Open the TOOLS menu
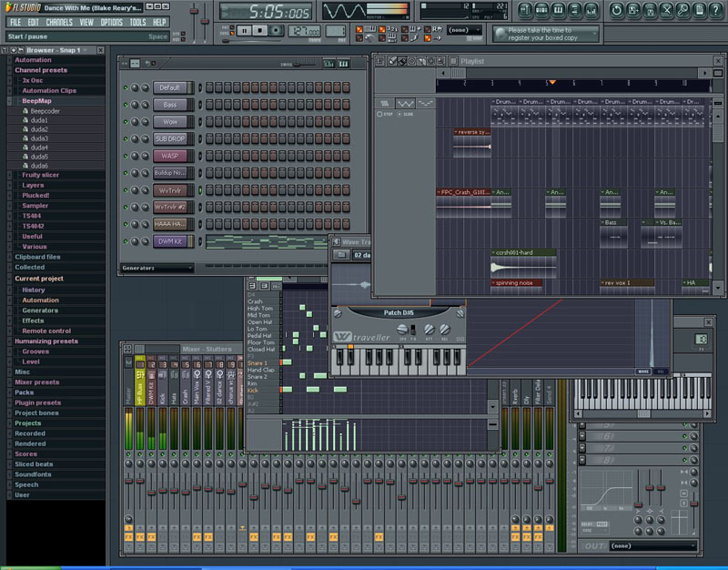 [137, 22]
